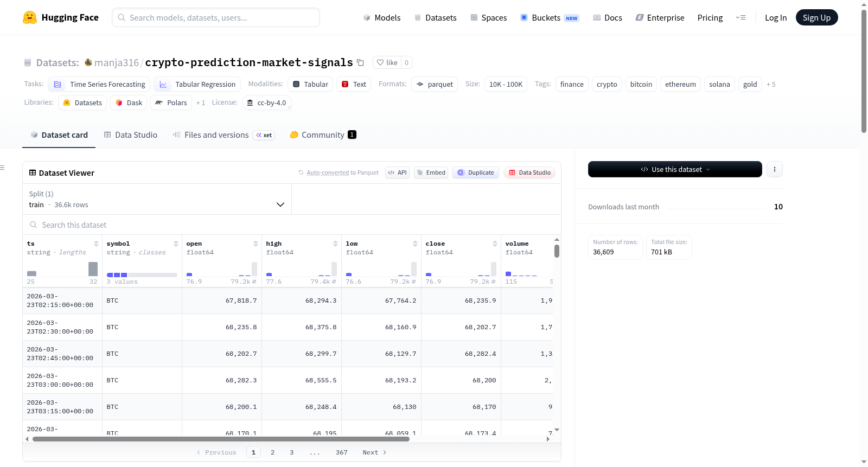Sort by the high column sort arrows
Viewport: 868px width, 467px height.
335,244
